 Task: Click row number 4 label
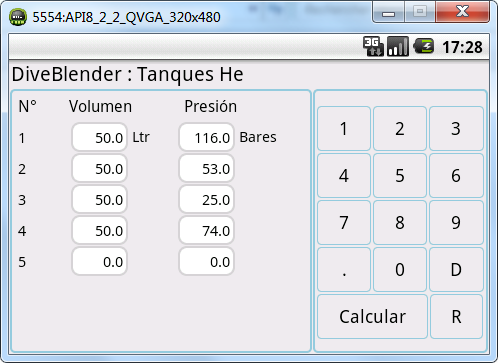22,231
